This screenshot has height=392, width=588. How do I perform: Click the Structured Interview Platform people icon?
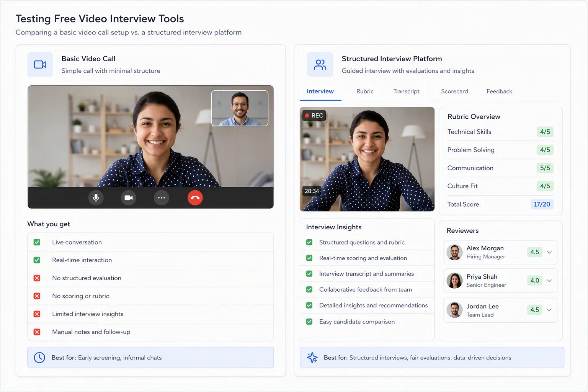(320, 64)
